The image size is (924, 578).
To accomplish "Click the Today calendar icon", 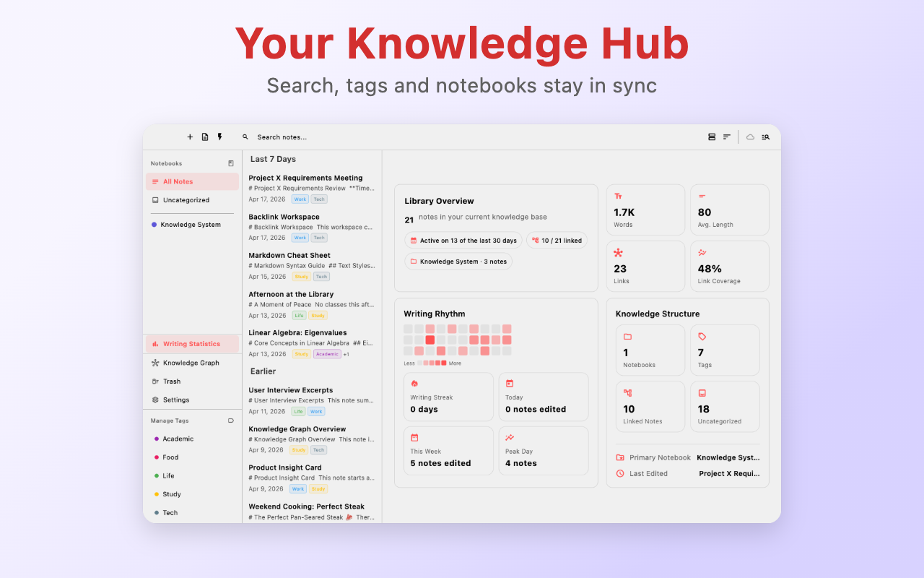I will pos(510,384).
